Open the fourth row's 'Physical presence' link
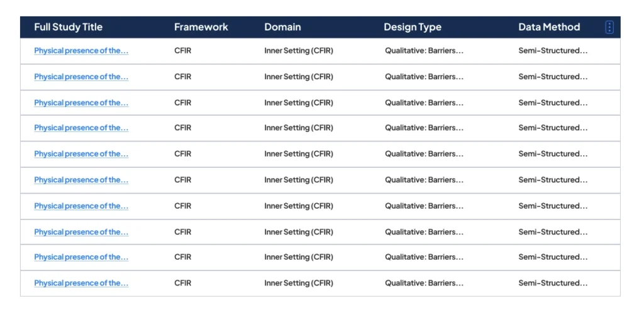644x315 pixels. pos(81,128)
